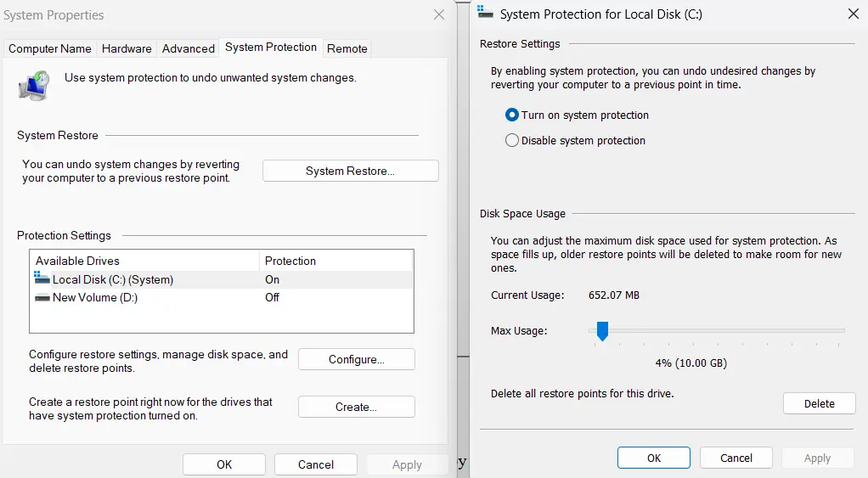Click the drive icon in System Protection title bar
Image resolution: width=868 pixels, height=478 pixels.
click(x=485, y=13)
